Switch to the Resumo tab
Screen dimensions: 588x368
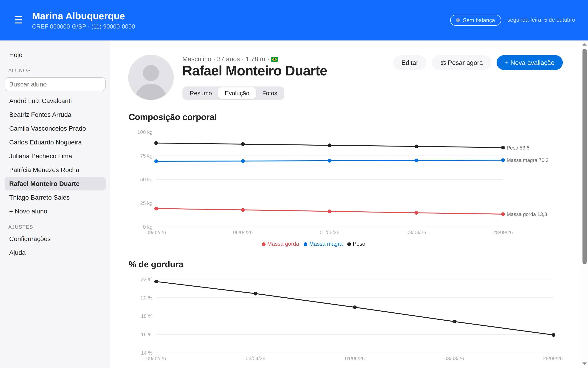point(201,93)
